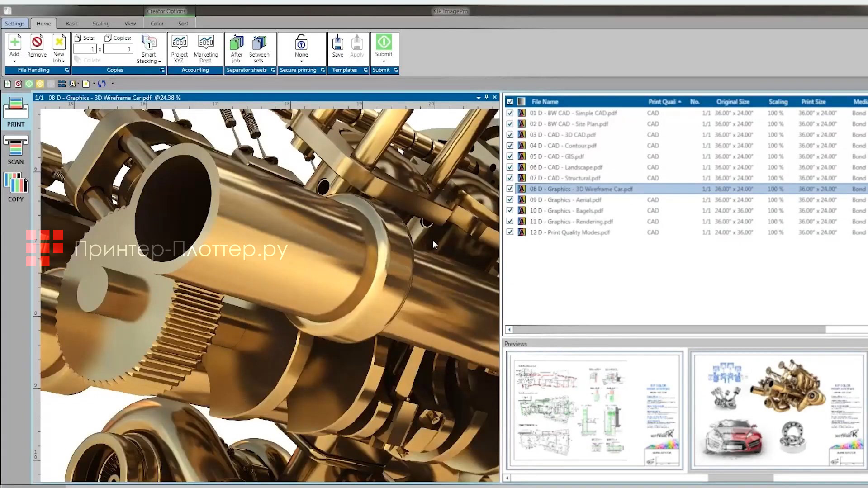Viewport: 868px width, 488px height.
Task: Toggle checkbox for 09 D - Graphics - Aerial.pdf
Action: pos(510,200)
